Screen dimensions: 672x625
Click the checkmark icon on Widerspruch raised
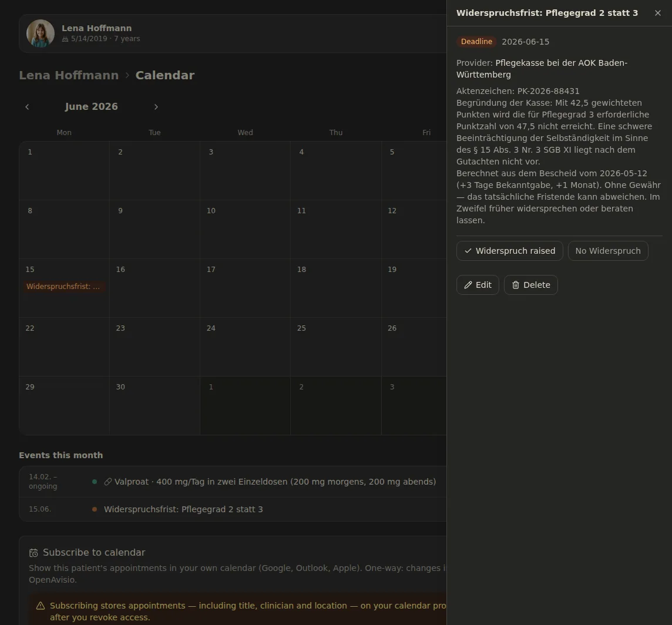[468, 251]
